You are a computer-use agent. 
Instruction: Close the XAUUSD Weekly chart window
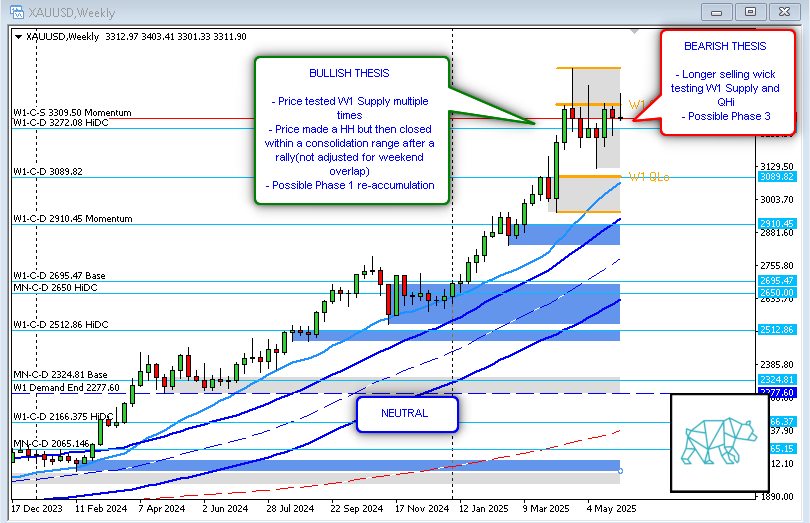click(783, 11)
